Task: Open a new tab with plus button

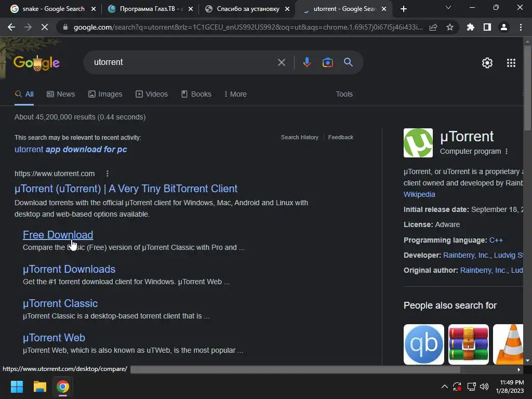Action: click(403, 9)
